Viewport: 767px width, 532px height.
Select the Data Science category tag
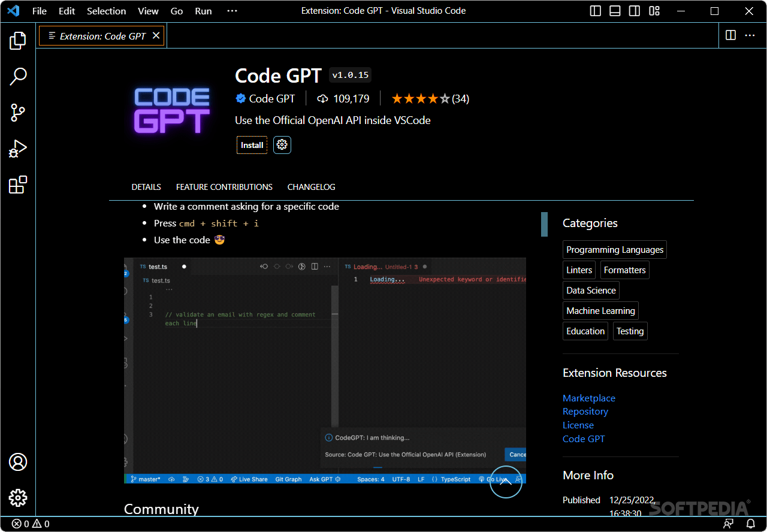(x=591, y=291)
